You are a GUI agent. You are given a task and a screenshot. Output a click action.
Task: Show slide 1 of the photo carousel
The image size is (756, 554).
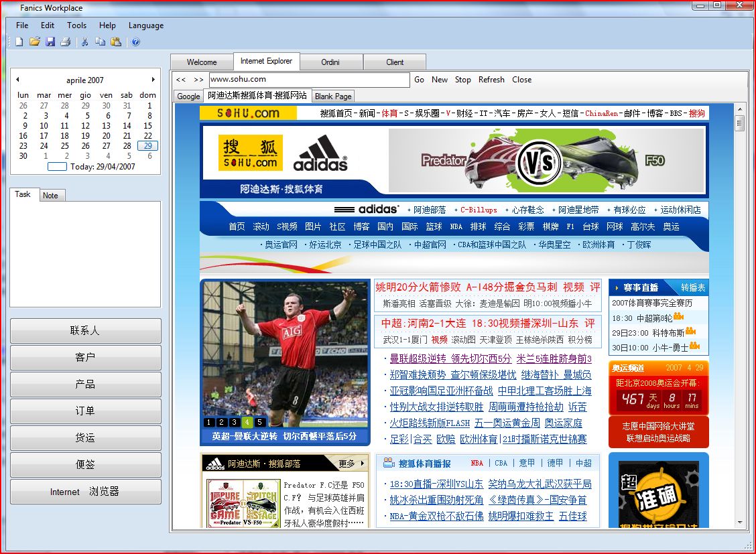click(x=208, y=422)
